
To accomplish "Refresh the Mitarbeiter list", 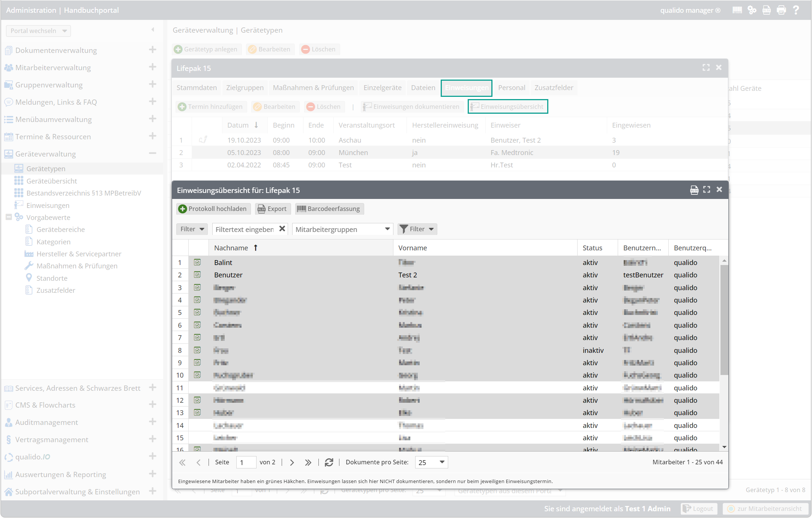I will (329, 462).
